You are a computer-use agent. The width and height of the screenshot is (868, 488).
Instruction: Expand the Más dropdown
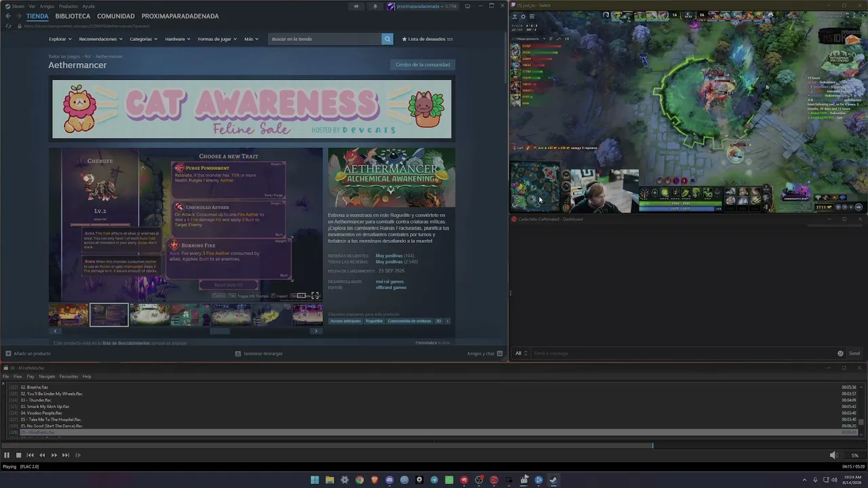point(251,39)
